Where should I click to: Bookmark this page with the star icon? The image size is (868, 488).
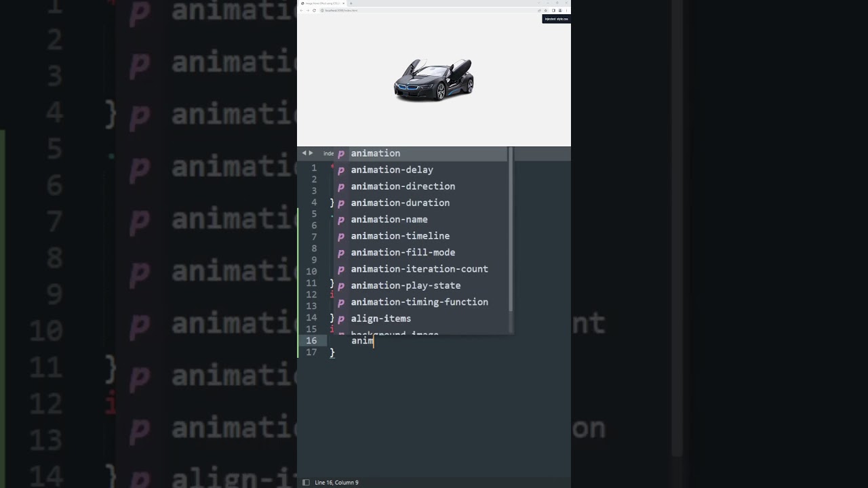(x=546, y=10)
